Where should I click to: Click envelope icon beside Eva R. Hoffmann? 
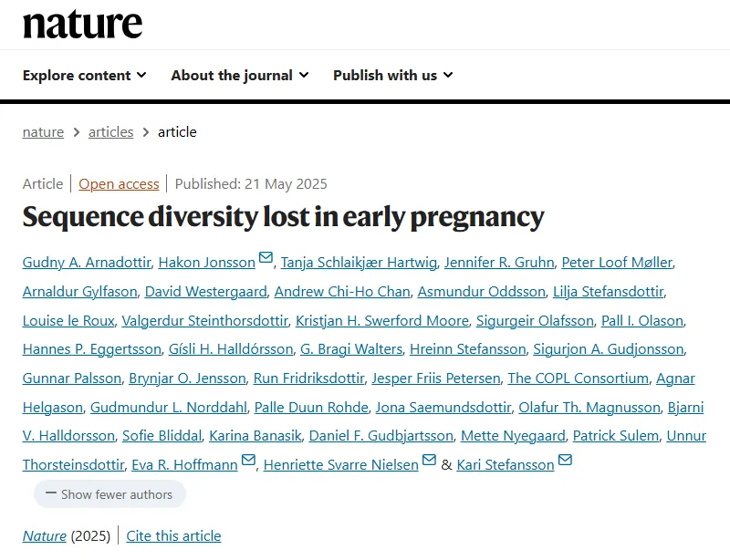pyautogui.click(x=248, y=461)
